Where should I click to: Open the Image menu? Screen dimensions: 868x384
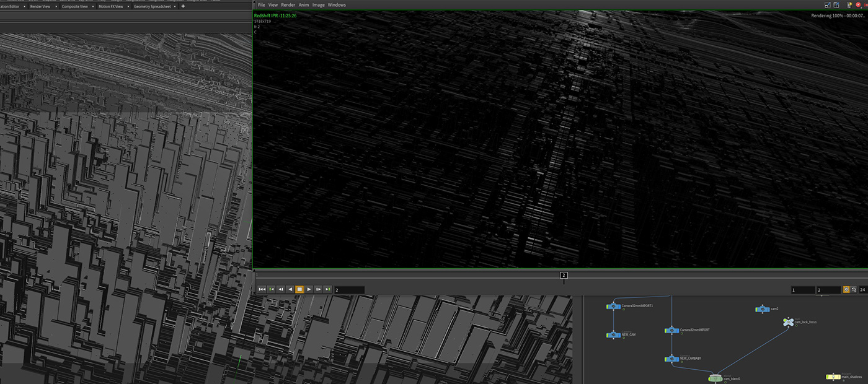319,5
